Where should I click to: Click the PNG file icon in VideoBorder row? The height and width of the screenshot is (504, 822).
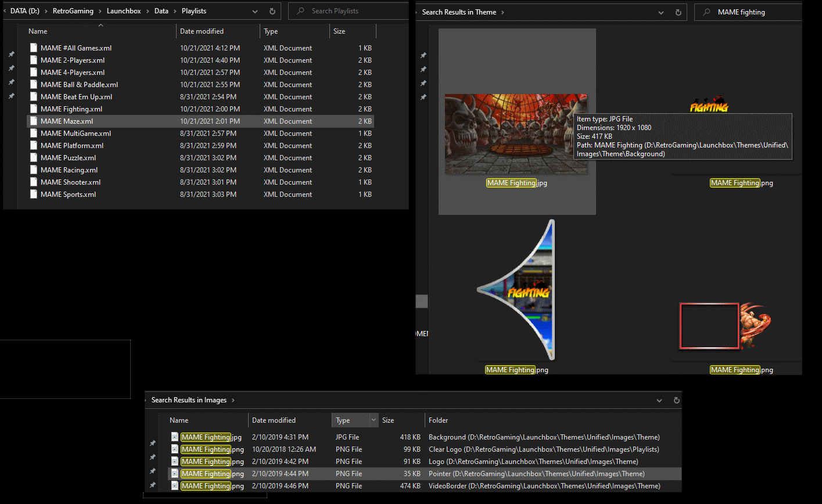click(174, 486)
